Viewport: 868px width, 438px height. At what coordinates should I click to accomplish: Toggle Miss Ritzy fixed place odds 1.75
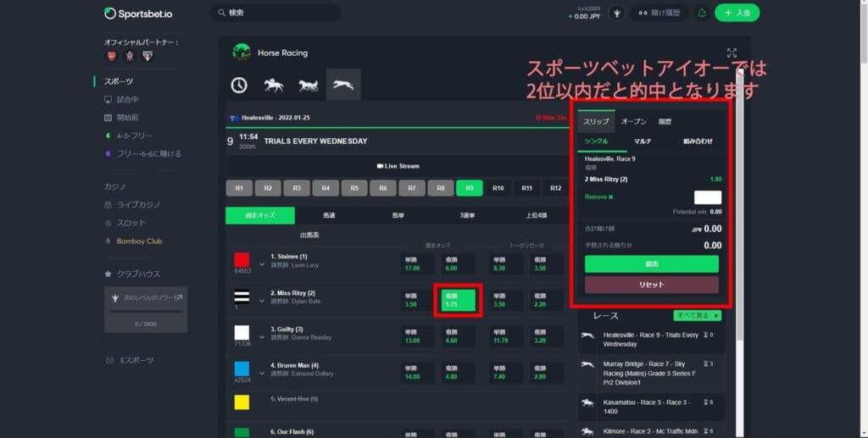pyautogui.click(x=458, y=300)
